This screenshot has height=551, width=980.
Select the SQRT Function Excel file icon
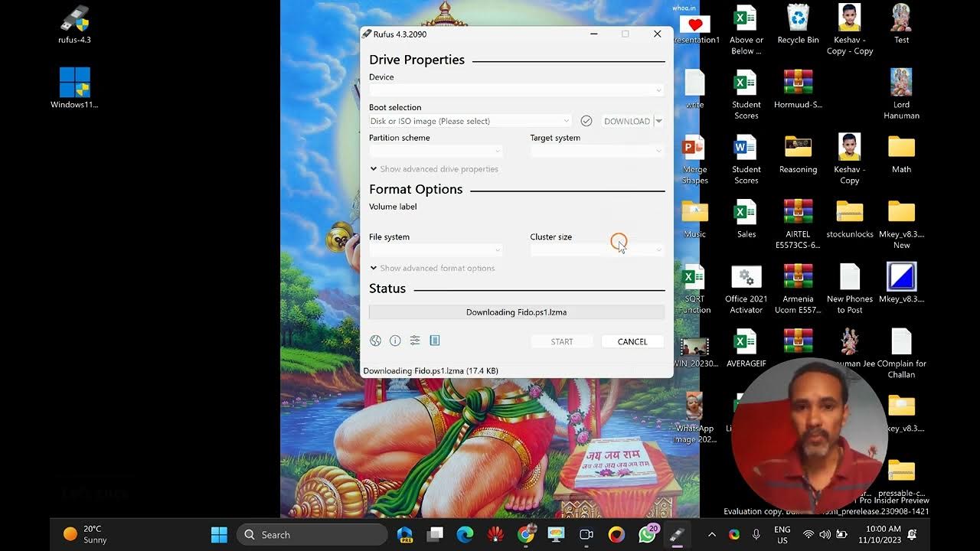point(694,289)
